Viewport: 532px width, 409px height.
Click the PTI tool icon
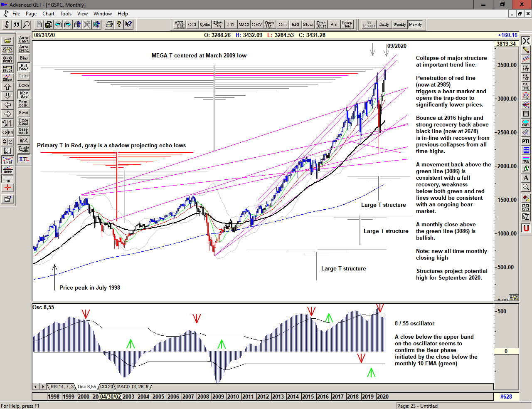pyautogui.click(x=526, y=141)
